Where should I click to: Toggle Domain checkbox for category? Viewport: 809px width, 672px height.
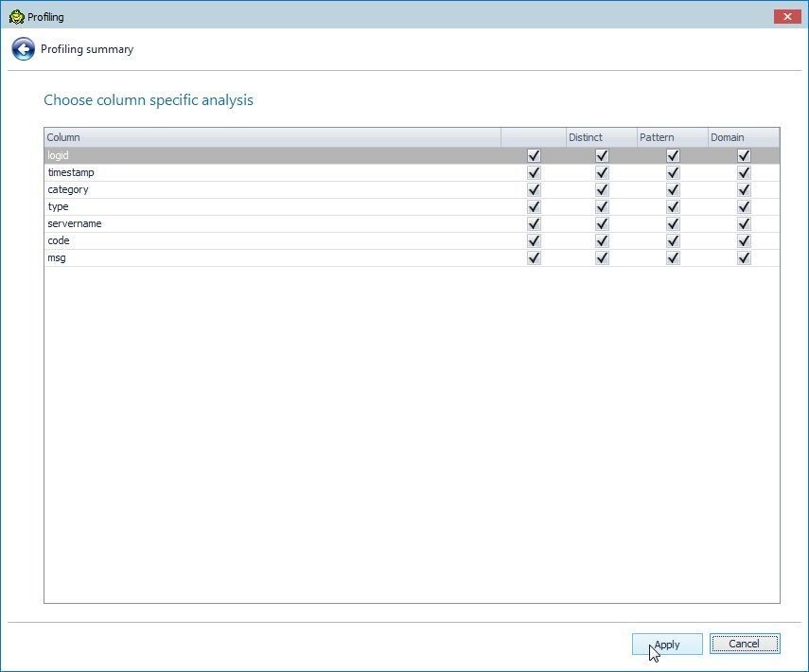744,189
